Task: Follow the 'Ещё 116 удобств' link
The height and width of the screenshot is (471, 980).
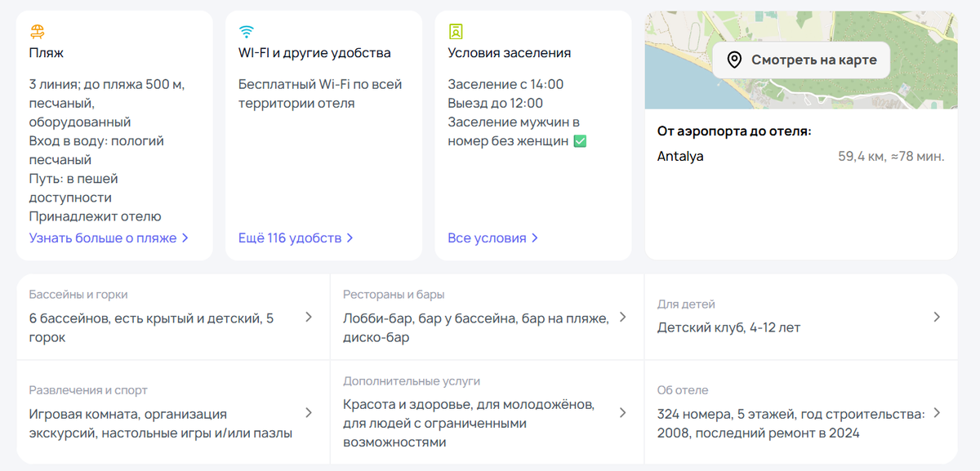Action: [x=290, y=238]
